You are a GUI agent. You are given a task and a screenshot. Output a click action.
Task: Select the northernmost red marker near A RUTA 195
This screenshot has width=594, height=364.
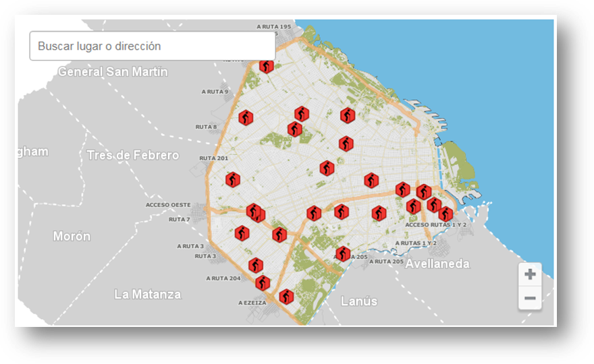[x=267, y=66]
